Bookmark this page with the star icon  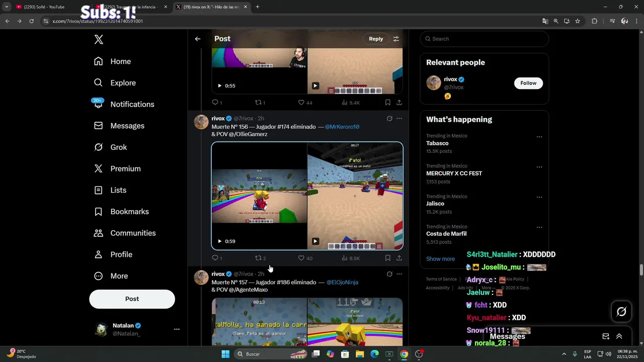(x=578, y=21)
